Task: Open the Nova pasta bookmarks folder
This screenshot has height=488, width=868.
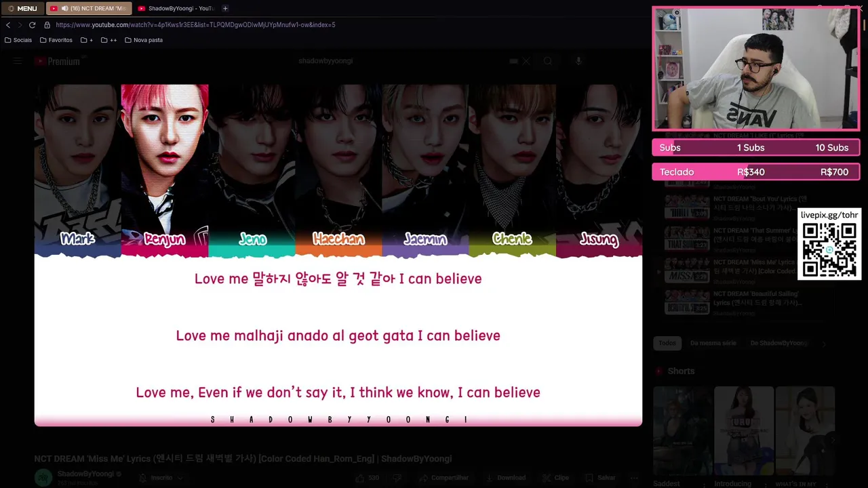Action: click(144, 40)
